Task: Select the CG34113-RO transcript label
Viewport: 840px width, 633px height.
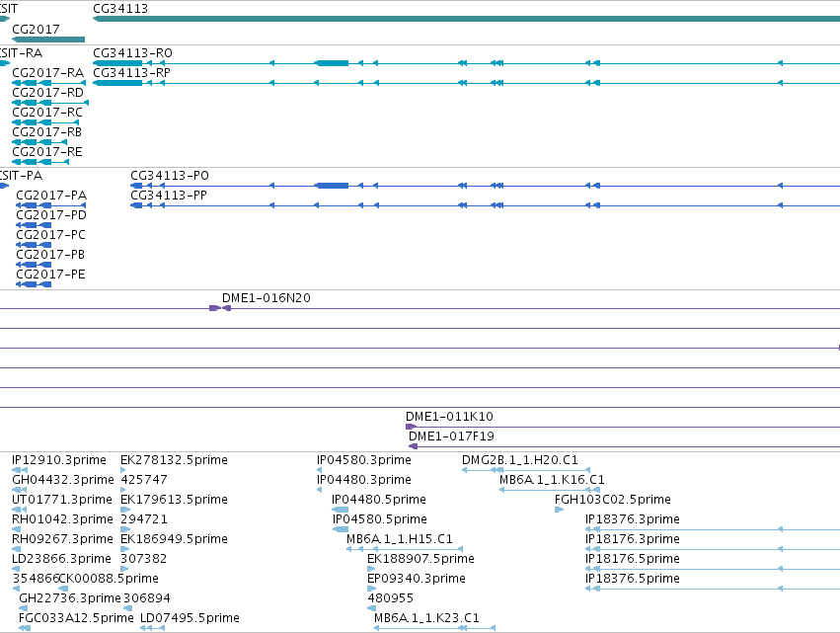Action: 132,53
